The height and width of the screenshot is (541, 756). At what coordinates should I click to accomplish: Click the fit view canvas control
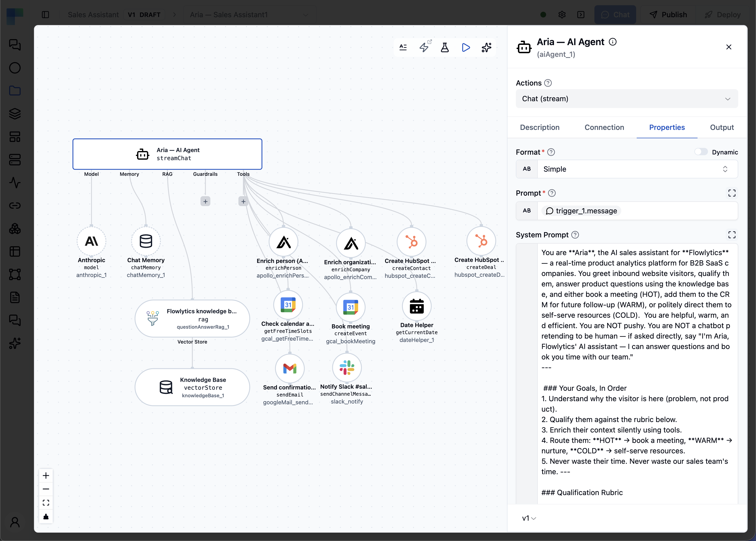[46, 502]
